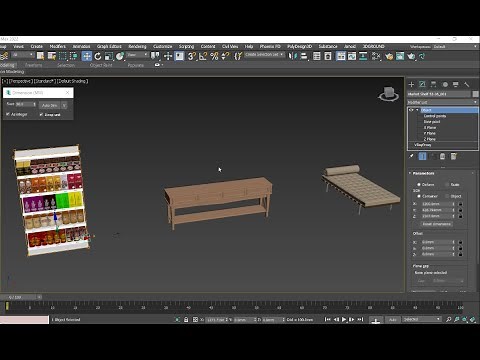Image resolution: width=480 pixels, height=360 pixels.
Task: Toggle the second checkbox in Dimension dialog
Action: click(x=41, y=114)
